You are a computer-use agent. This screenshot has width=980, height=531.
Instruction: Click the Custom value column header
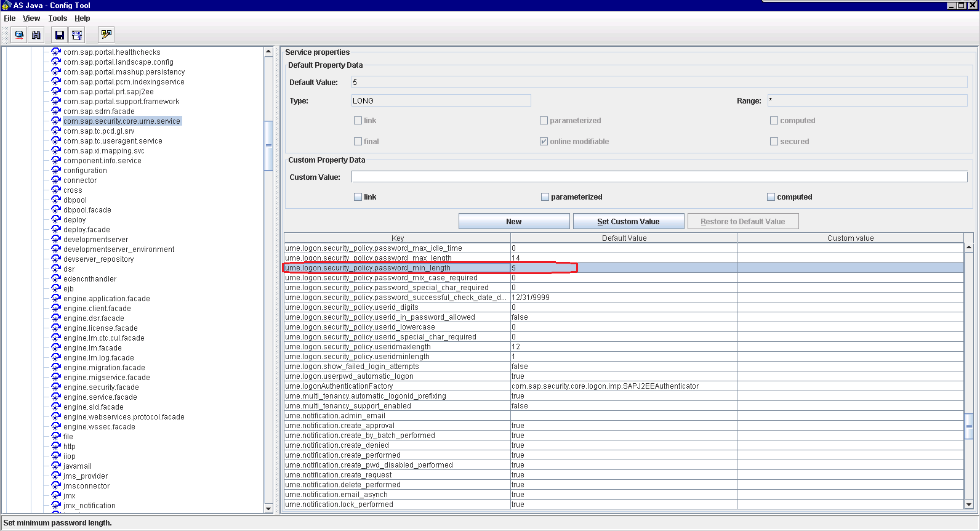click(851, 238)
